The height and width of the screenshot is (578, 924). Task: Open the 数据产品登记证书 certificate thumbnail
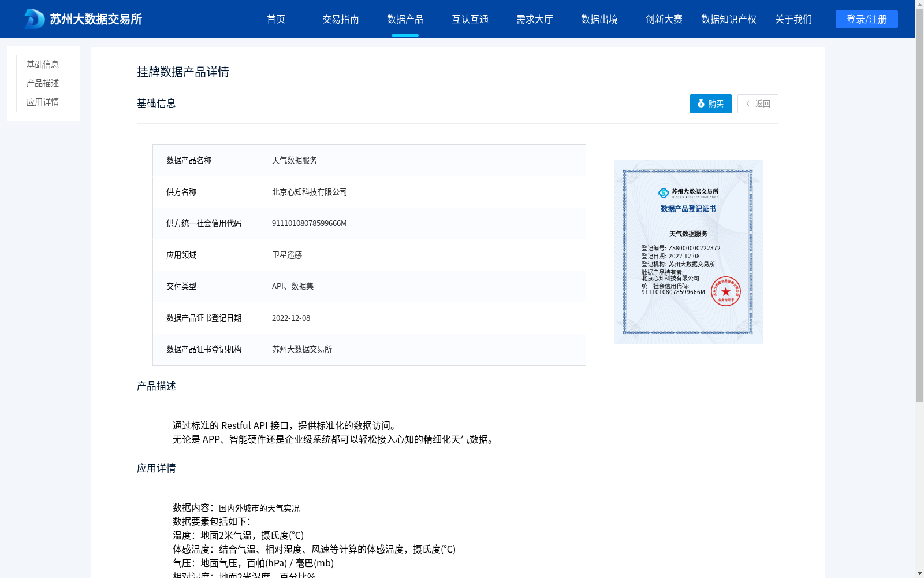(x=688, y=252)
